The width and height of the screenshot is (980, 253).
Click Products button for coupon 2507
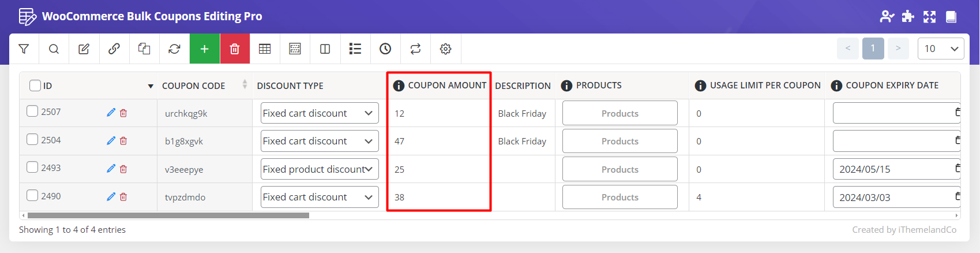tap(619, 113)
